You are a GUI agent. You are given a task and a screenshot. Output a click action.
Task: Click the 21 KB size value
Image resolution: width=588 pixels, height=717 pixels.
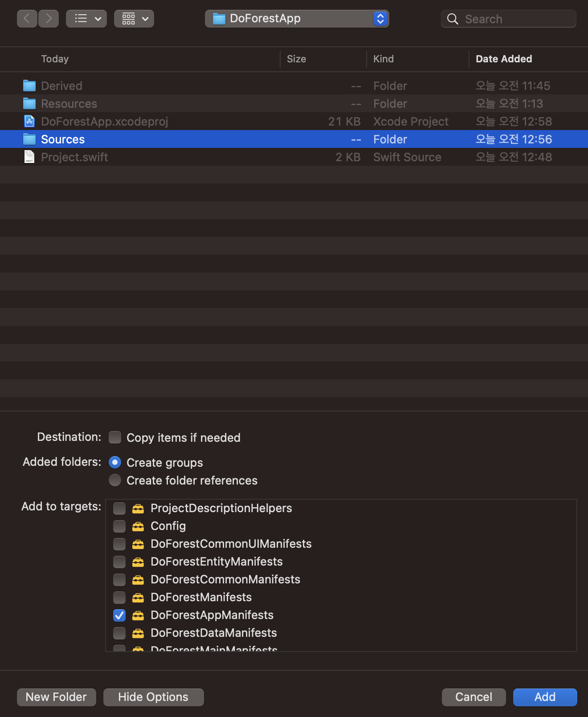click(x=344, y=121)
